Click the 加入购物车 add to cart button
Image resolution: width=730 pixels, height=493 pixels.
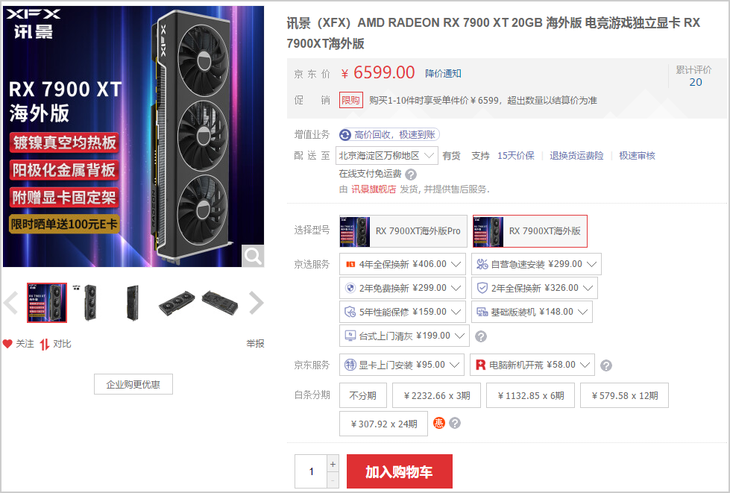point(399,471)
